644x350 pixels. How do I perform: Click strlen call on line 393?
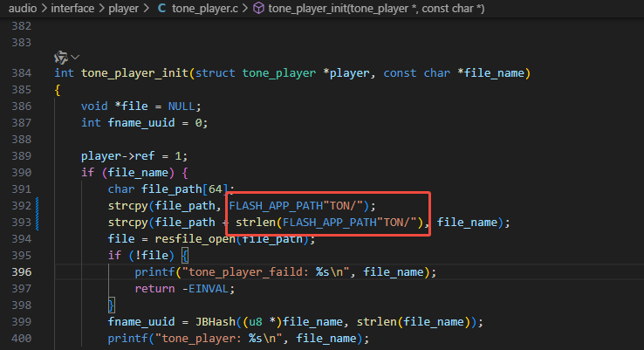[255, 223]
